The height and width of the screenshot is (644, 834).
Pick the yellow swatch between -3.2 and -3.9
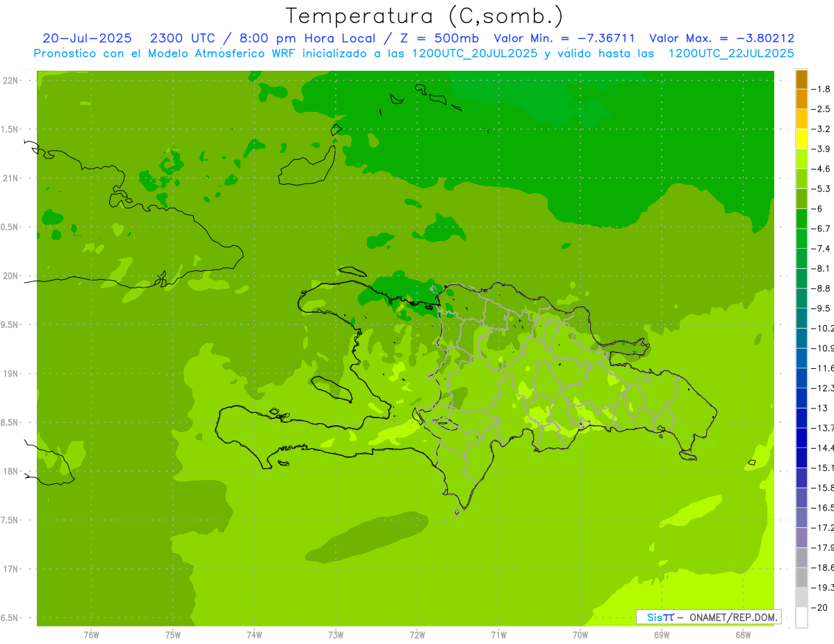coord(801,139)
